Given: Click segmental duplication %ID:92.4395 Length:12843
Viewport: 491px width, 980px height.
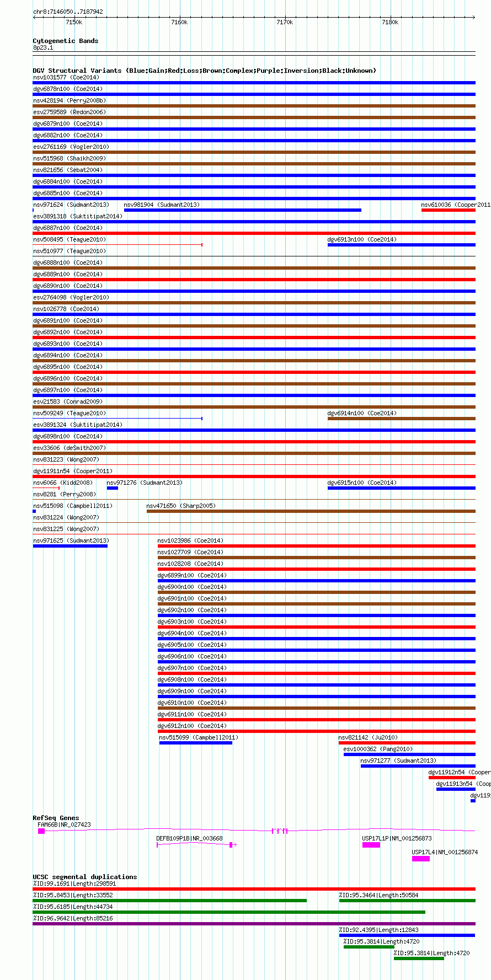Looking at the screenshot, I should 378,930.
